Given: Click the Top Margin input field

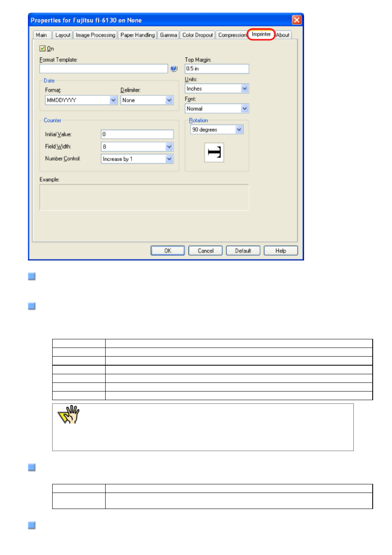Looking at the screenshot, I should pyautogui.click(x=217, y=69).
